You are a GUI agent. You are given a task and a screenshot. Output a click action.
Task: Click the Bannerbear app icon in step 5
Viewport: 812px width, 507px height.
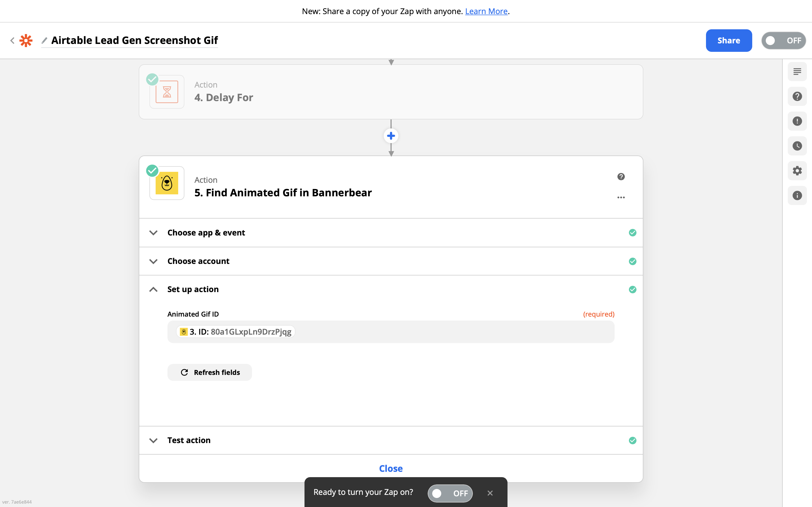(167, 183)
